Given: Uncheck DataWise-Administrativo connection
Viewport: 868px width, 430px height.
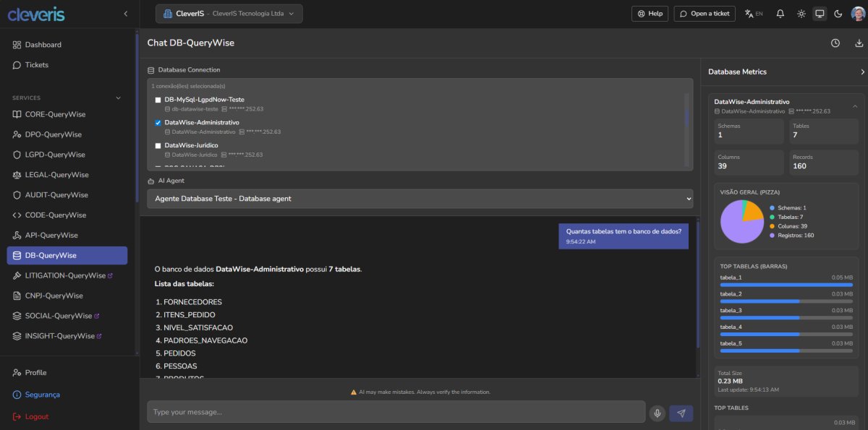Looking at the screenshot, I should (x=158, y=123).
